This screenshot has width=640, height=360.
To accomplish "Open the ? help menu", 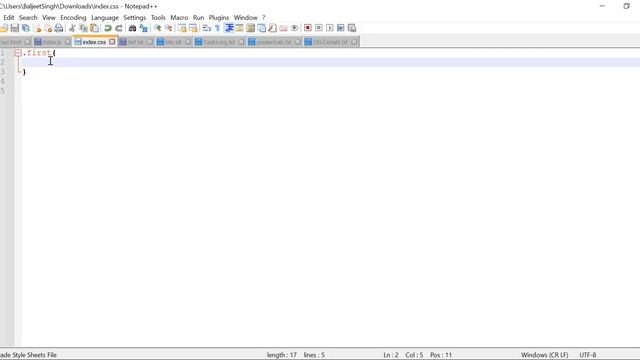I will coord(264,18).
